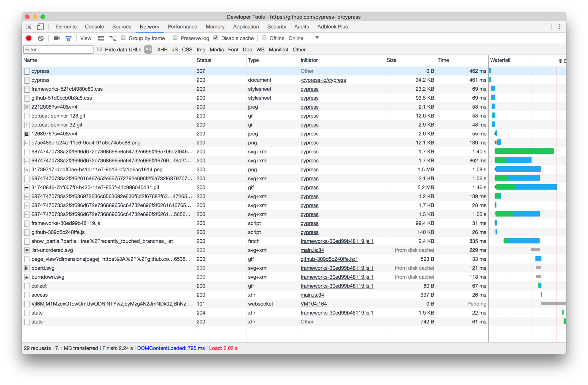This screenshot has width=588, height=385.
Task: Enable the Preserve log checkbox
Action: 175,38
